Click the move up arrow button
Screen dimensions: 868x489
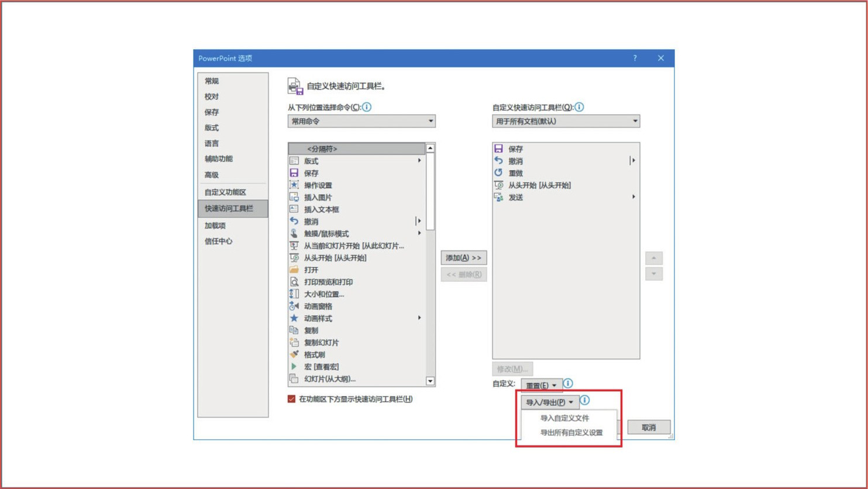click(654, 258)
